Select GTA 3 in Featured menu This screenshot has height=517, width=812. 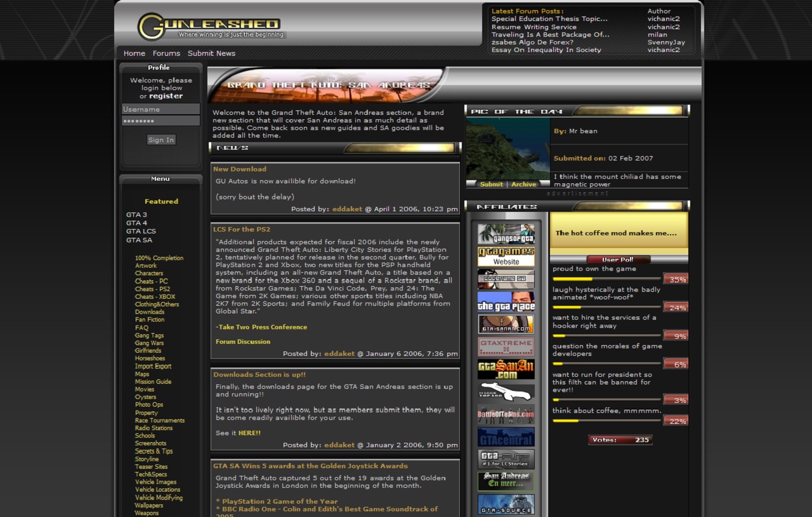click(136, 215)
